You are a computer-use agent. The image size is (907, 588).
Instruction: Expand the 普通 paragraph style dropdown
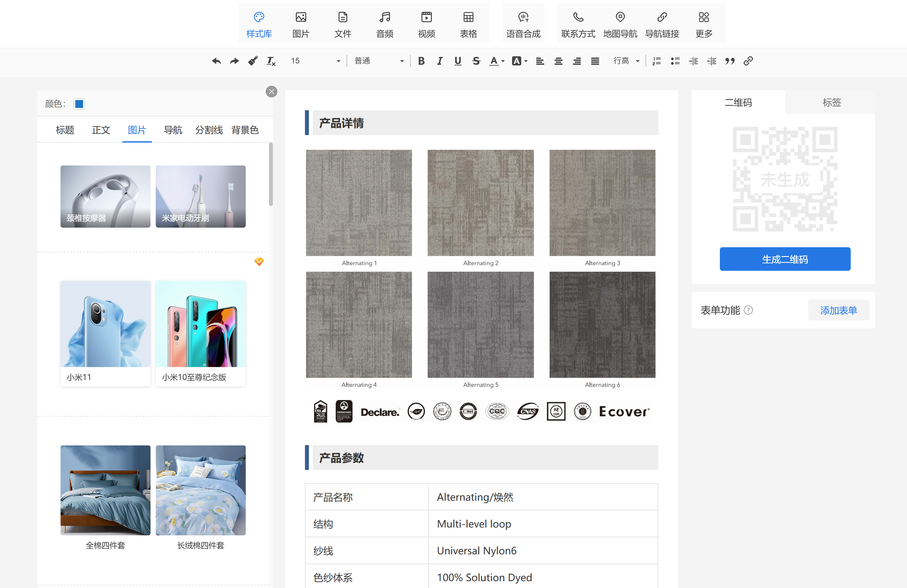tap(379, 61)
